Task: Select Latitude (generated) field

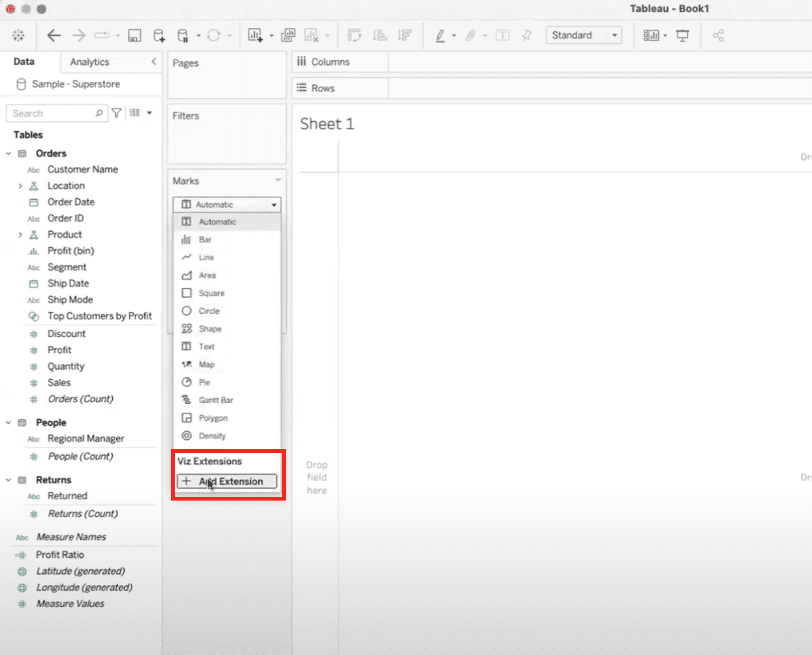Action: click(81, 571)
